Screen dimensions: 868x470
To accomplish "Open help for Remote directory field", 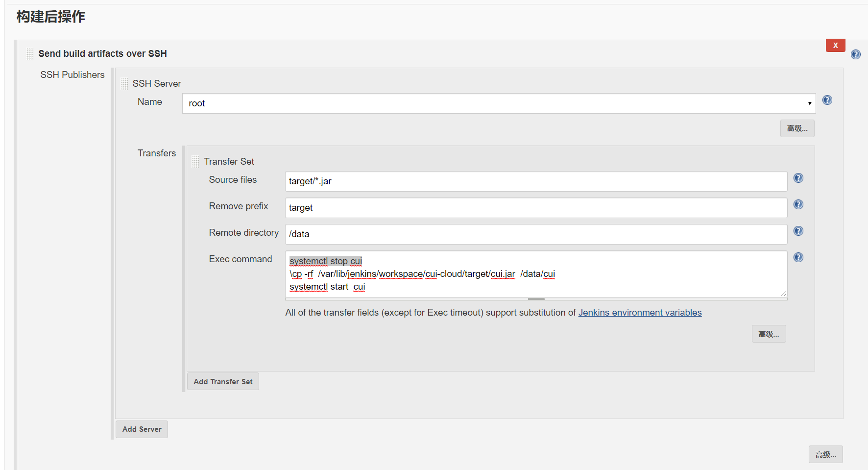I will tap(798, 231).
